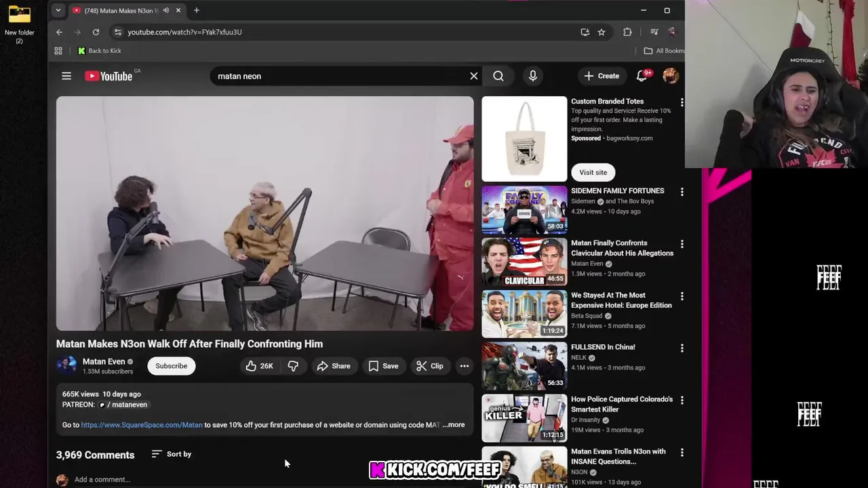This screenshot has height=488, width=868.
Task: Start voice search with the microphone
Action: [x=533, y=76]
